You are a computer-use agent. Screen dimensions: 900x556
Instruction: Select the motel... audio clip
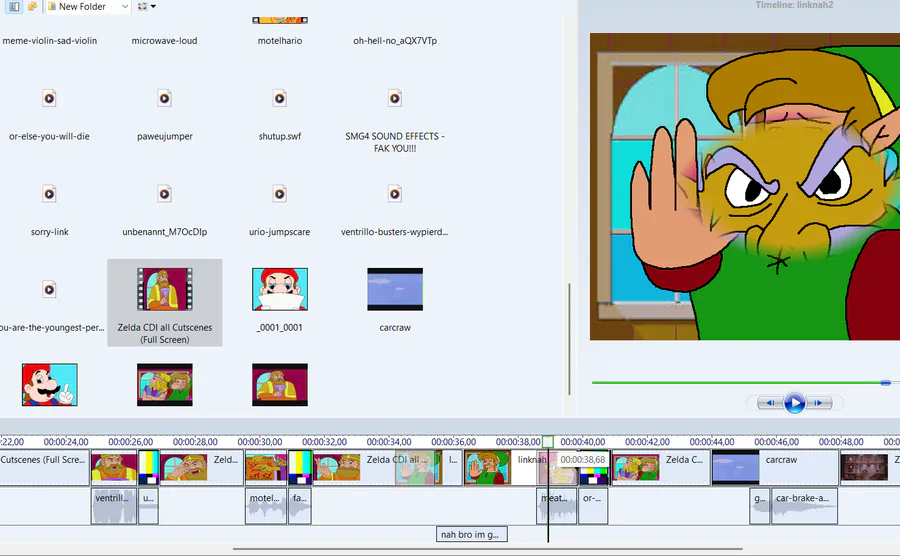coord(266,506)
